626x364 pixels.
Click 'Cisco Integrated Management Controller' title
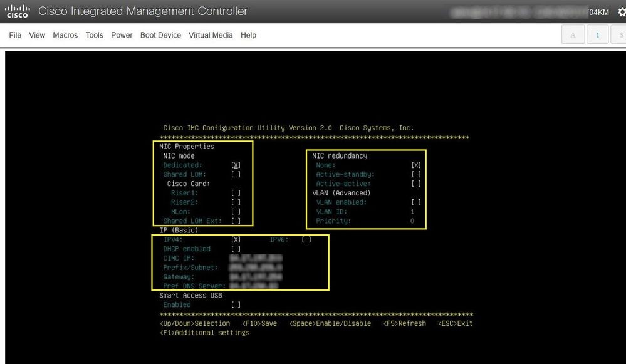[143, 11]
